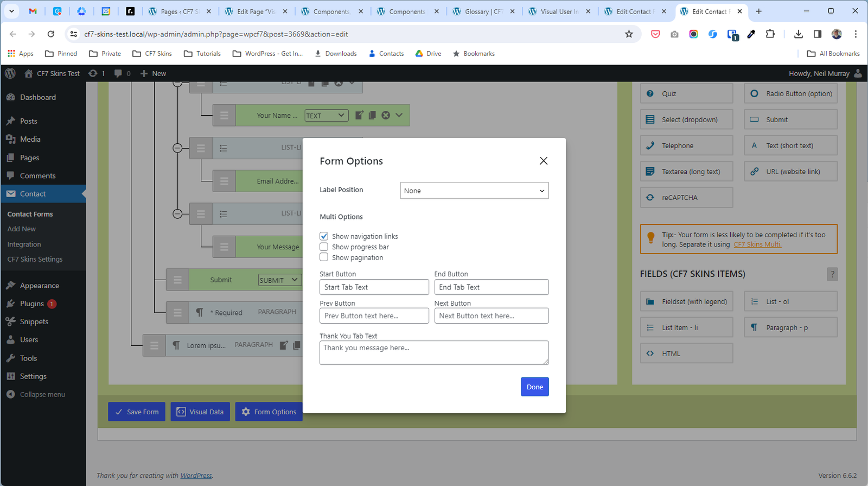Uncheck Show navigation links
868x486 pixels.
tap(324, 236)
